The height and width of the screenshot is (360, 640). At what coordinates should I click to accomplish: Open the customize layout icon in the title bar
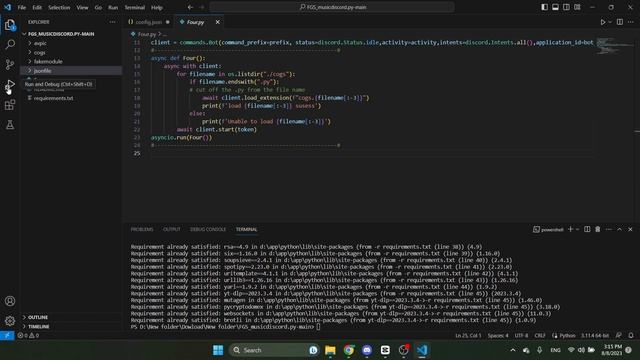tap(577, 7)
